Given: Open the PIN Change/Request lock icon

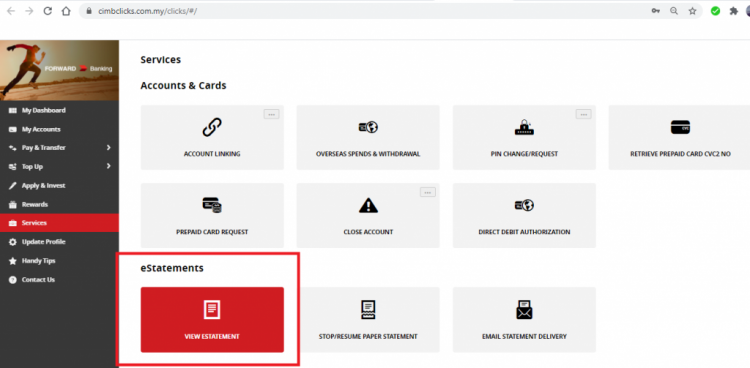Looking at the screenshot, I should [524, 127].
